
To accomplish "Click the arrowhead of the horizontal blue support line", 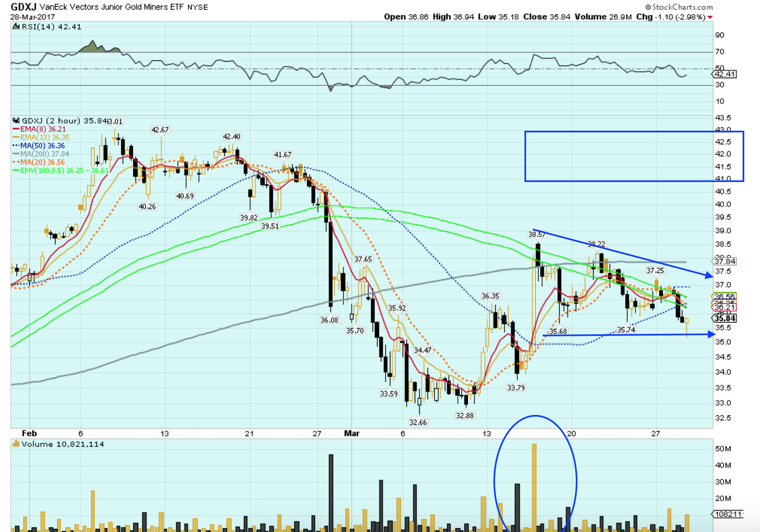I will (x=712, y=334).
